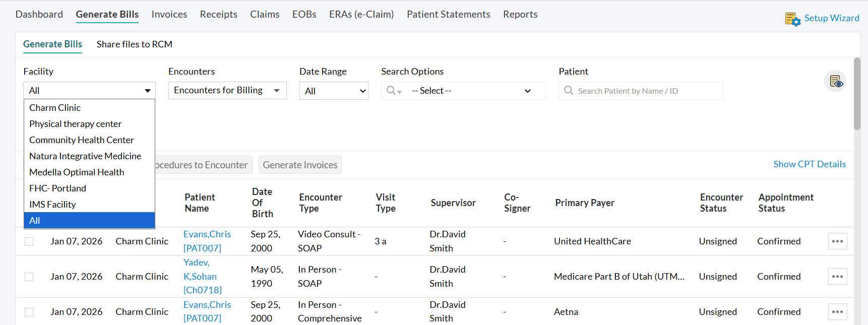This screenshot has width=868, height=325.
Task: Click the document preview eye icon
Action: [x=835, y=81]
